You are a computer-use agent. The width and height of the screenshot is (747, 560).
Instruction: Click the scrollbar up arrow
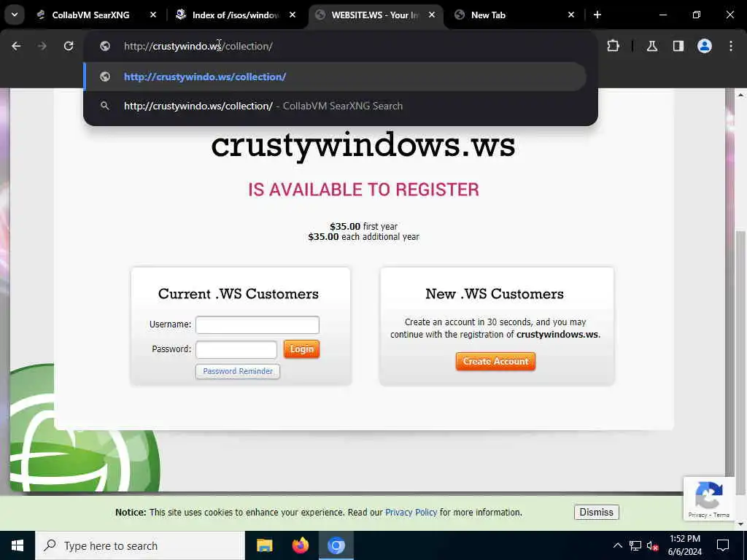coord(740,96)
